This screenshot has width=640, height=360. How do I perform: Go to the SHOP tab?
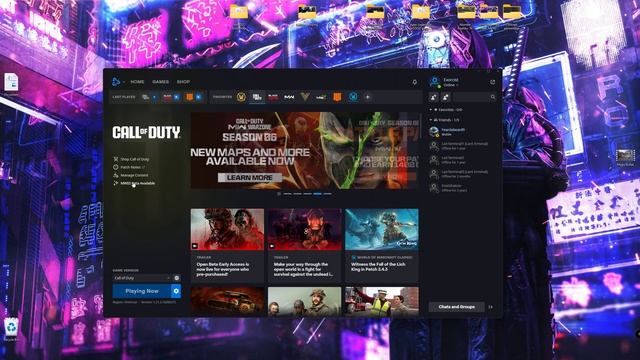[183, 82]
